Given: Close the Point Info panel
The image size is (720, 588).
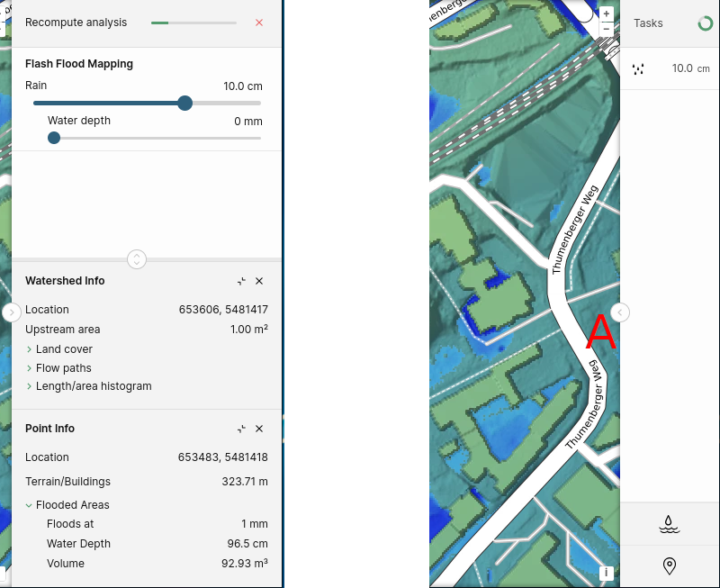Looking at the screenshot, I should [259, 429].
